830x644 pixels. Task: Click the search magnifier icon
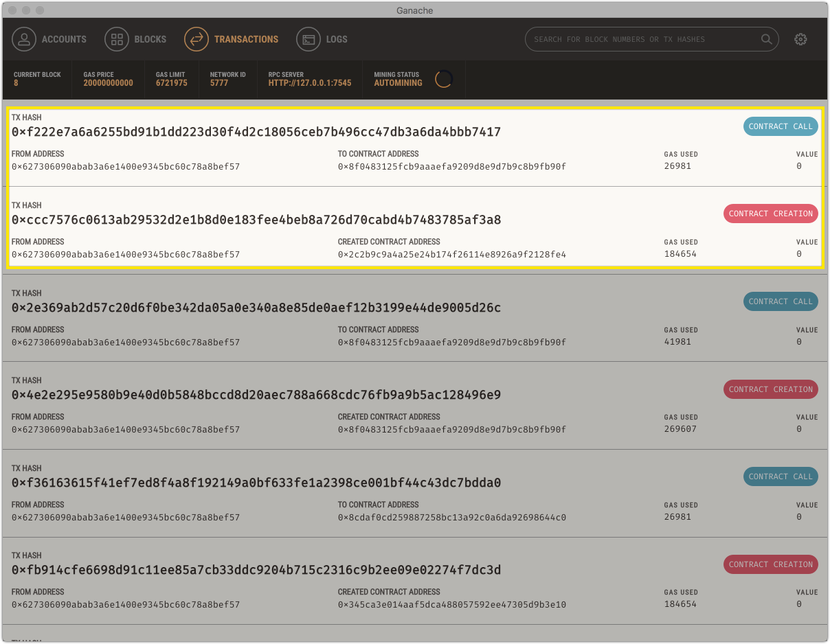tap(767, 39)
